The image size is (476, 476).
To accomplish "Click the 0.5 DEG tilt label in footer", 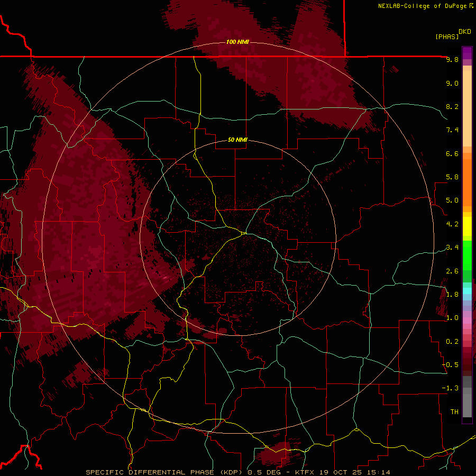I will [x=265, y=472].
